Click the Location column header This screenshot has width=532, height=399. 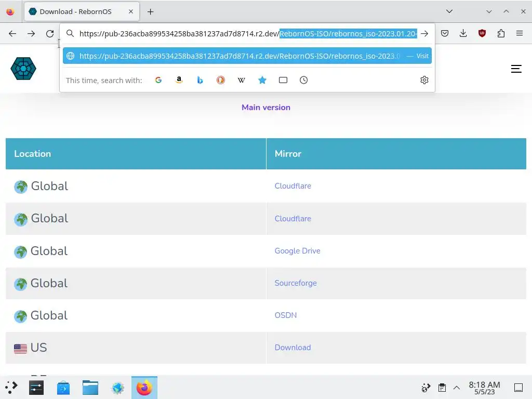tap(136, 154)
